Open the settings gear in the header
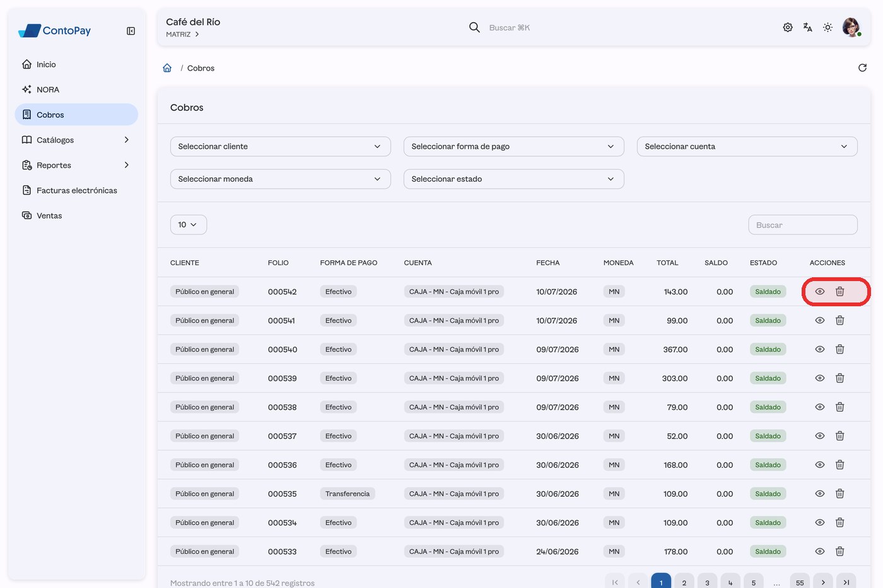Viewport: 883px width, 588px height. (788, 28)
